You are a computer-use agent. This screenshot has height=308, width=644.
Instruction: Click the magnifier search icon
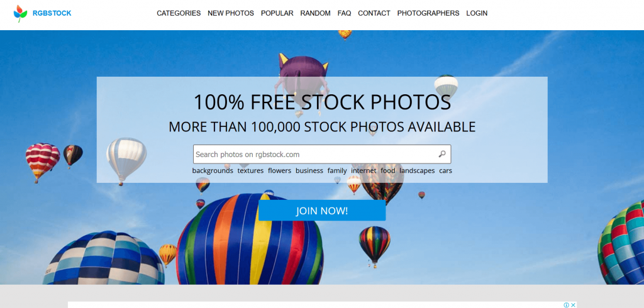click(x=442, y=154)
